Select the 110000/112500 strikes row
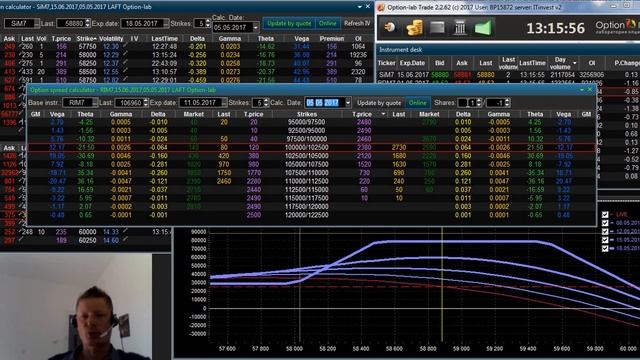The width and height of the screenshot is (640, 360). coord(311,181)
